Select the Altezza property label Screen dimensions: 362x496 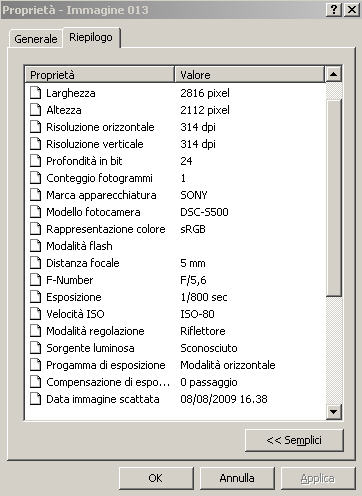coord(64,110)
